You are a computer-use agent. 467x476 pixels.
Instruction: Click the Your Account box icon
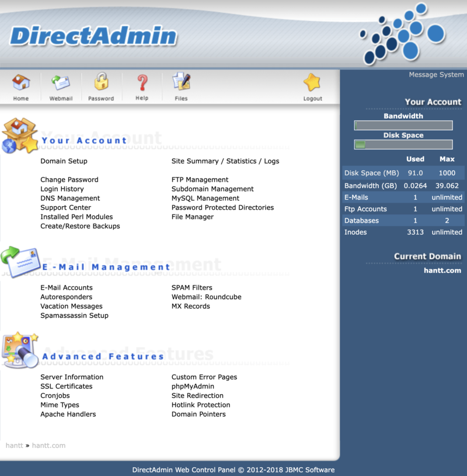[20, 135]
